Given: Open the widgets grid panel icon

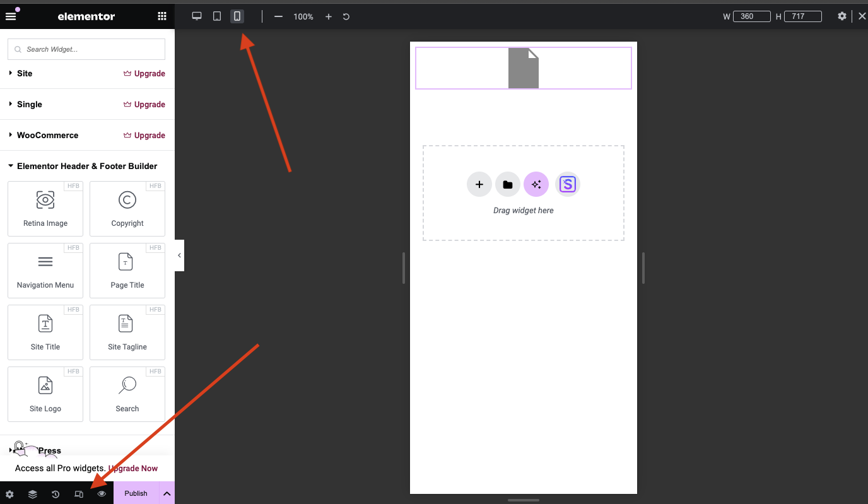Looking at the screenshot, I should (x=162, y=16).
